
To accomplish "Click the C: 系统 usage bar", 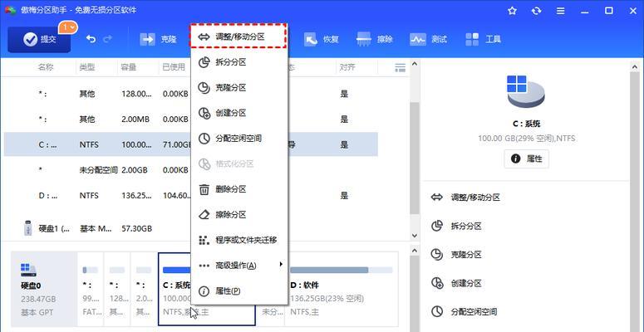I will click(177, 270).
